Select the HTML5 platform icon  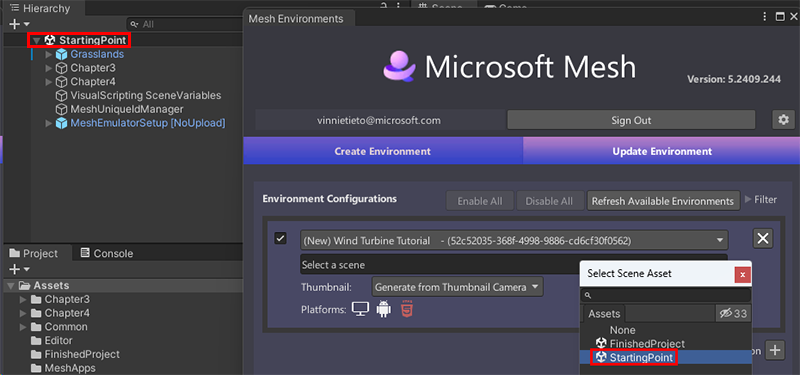coord(407,309)
